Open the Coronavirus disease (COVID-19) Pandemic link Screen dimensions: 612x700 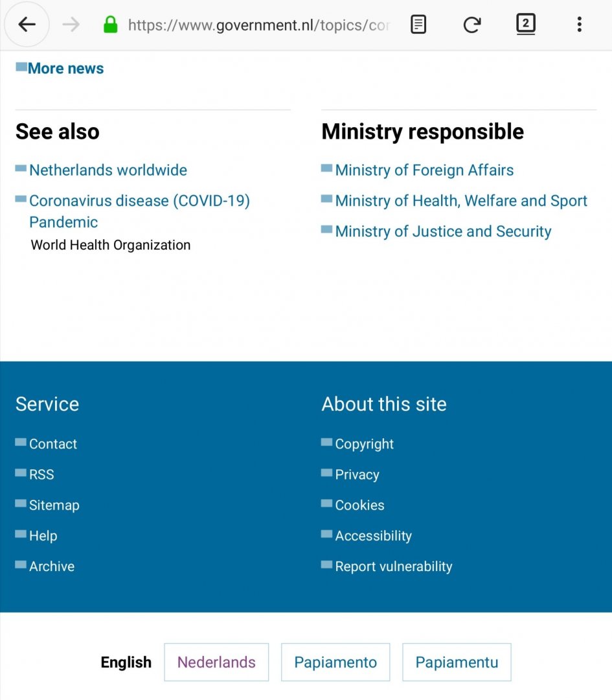click(x=139, y=200)
